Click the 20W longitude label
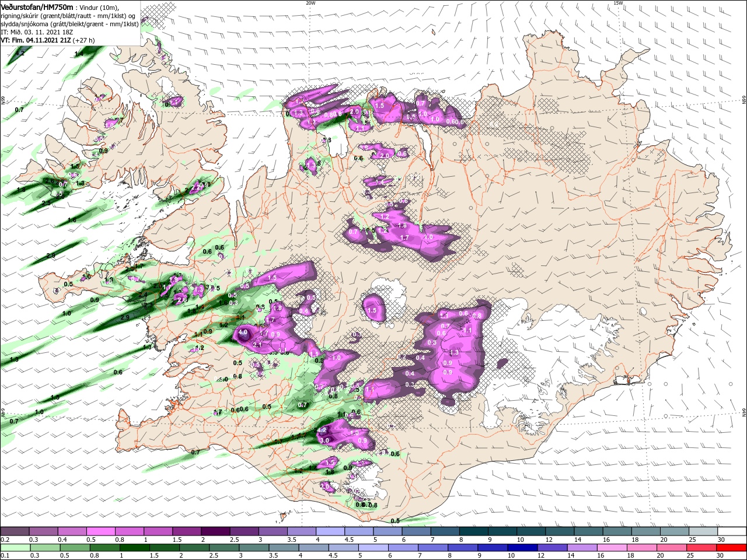This screenshot has height=560, width=747. click(x=310, y=2)
